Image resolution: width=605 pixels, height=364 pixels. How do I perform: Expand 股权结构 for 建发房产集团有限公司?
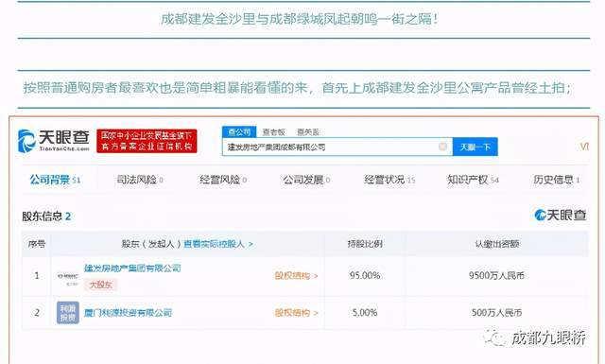(x=296, y=276)
